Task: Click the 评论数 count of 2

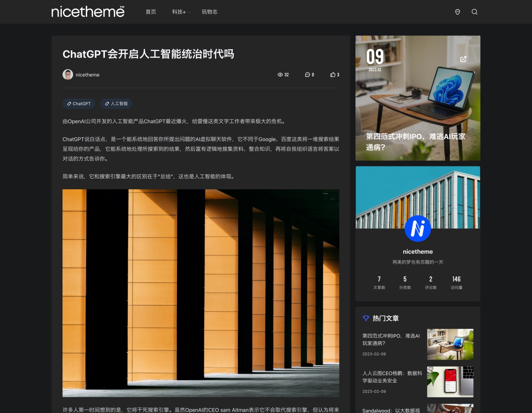Action: click(x=431, y=279)
